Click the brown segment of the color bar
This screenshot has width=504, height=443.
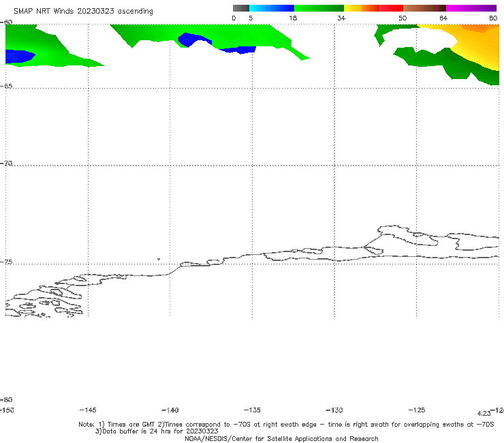pos(424,8)
